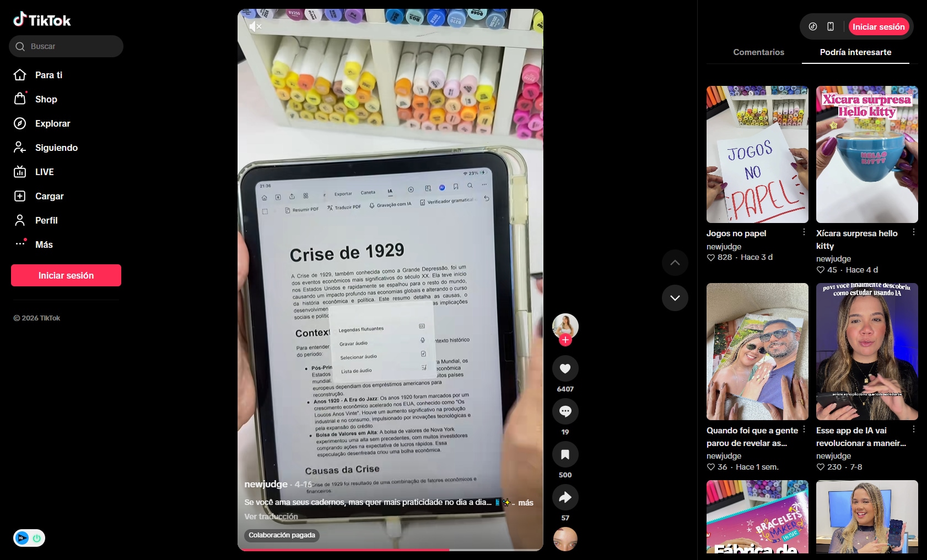Like the video with the heart icon
This screenshot has width=927, height=560.
pyautogui.click(x=565, y=368)
